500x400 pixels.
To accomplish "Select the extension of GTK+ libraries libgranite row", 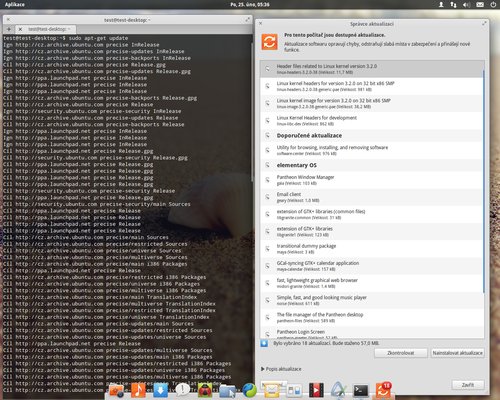I will [x=372, y=232].
